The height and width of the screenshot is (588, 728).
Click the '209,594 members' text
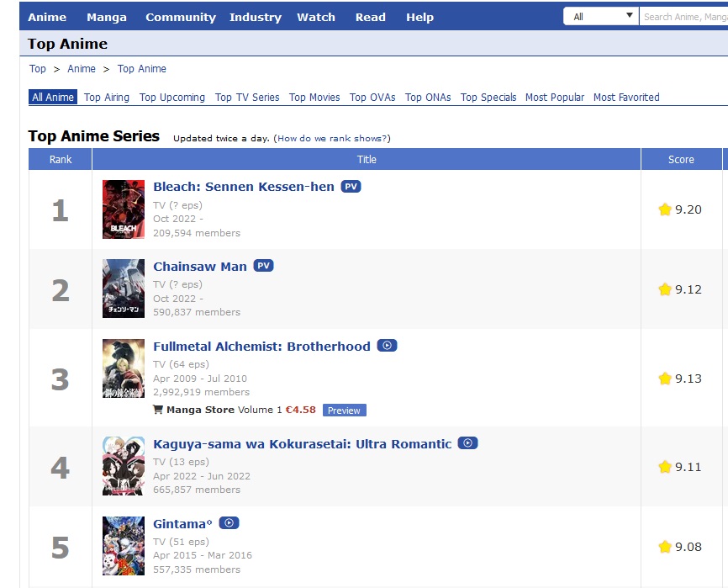tap(197, 233)
